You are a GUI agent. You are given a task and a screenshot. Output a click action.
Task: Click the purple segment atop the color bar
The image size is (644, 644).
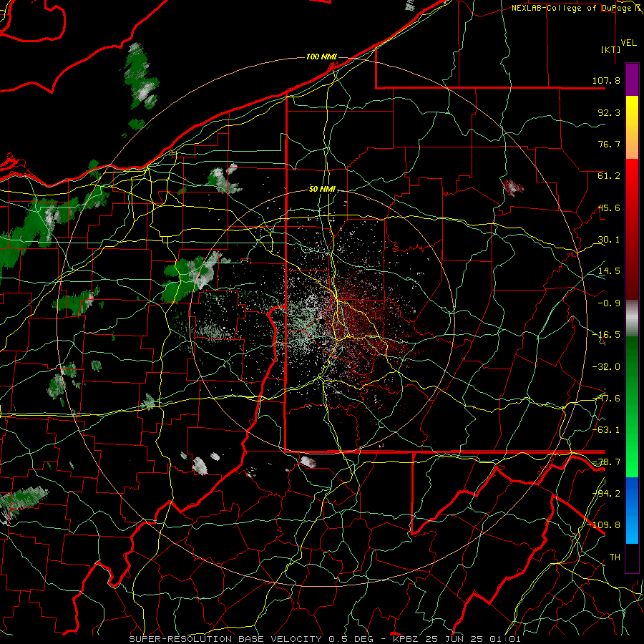click(632, 79)
